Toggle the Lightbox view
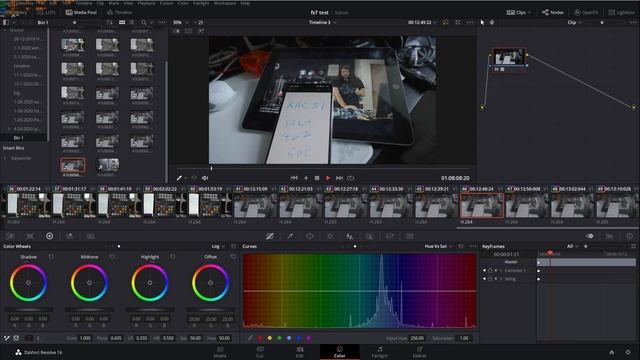The height and width of the screenshot is (360, 640). coord(621,12)
